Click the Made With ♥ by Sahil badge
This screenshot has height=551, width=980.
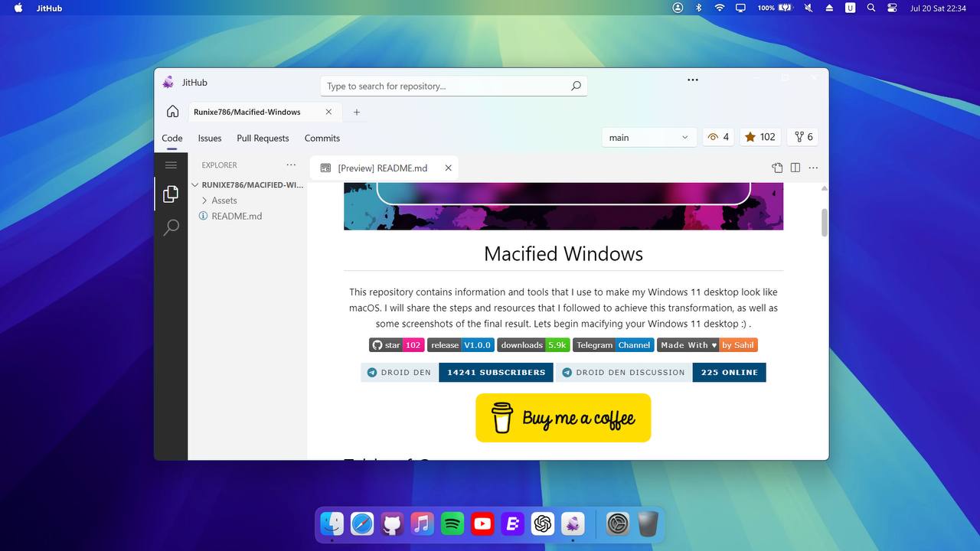(707, 345)
